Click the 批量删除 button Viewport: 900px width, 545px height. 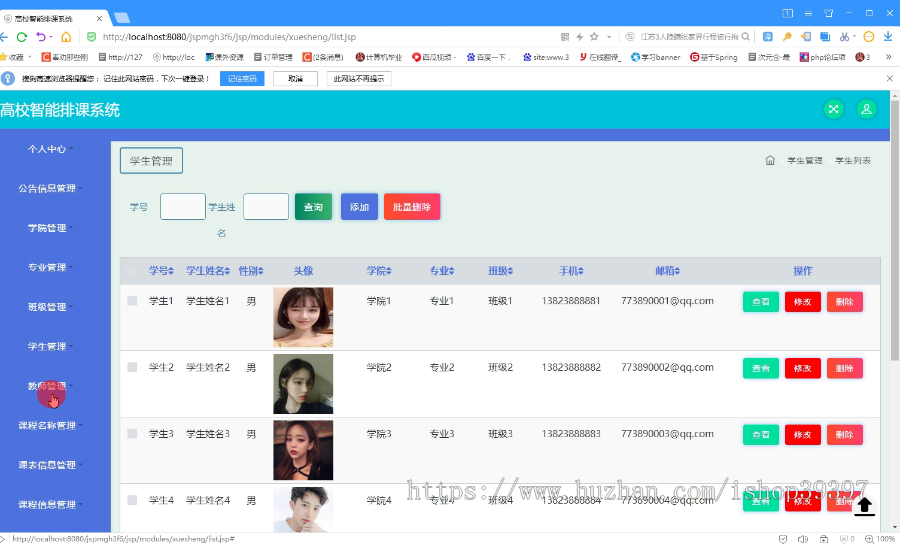coord(412,207)
